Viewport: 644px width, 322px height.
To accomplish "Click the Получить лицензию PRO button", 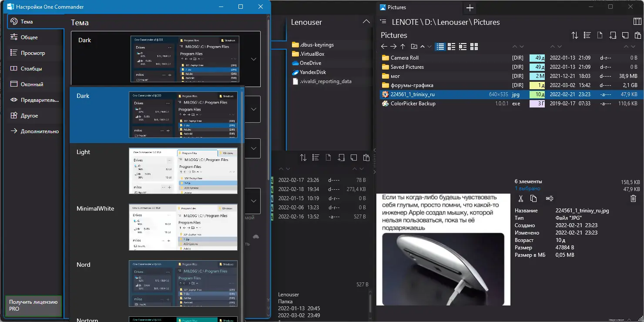I will pyautogui.click(x=33, y=305).
